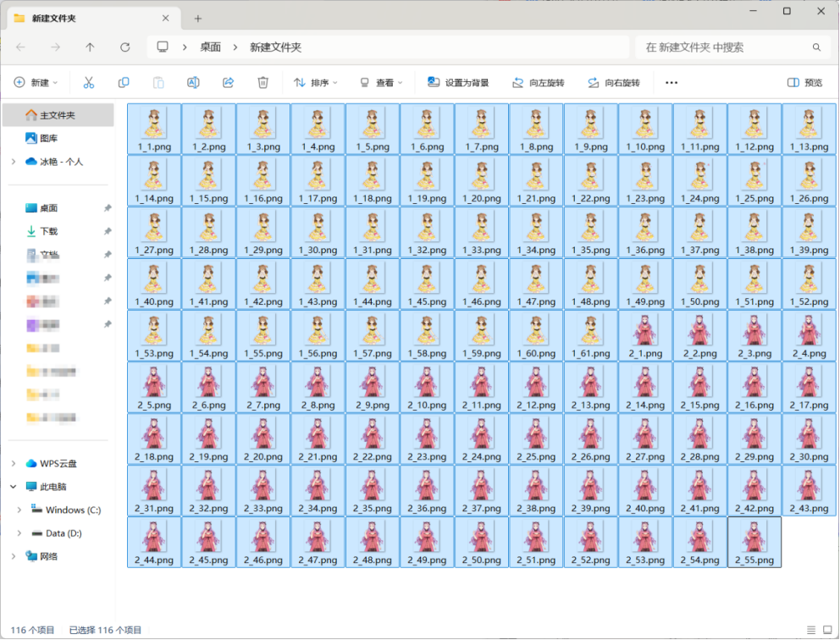Click the search box 在 新建文件夹 中搜索
Viewport: 840px width, 640px height.
tap(732, 47)
